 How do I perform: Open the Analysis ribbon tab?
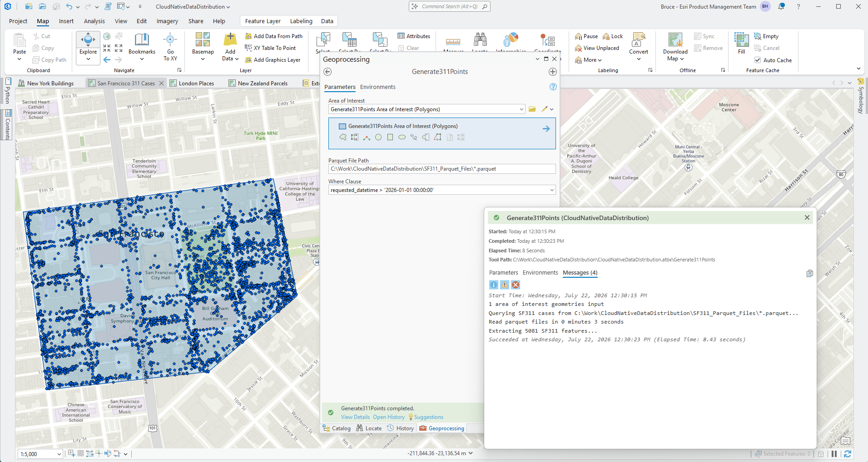pos(94,21)
